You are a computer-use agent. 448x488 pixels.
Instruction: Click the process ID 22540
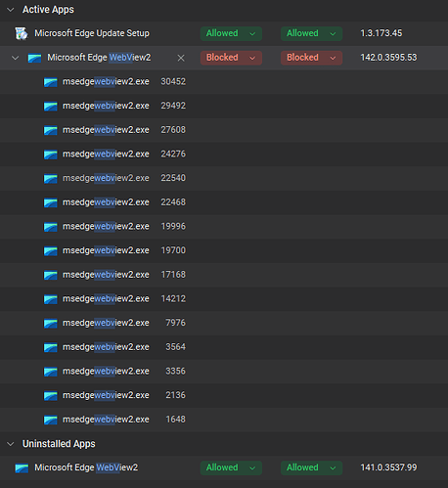(x=173, y=178)
